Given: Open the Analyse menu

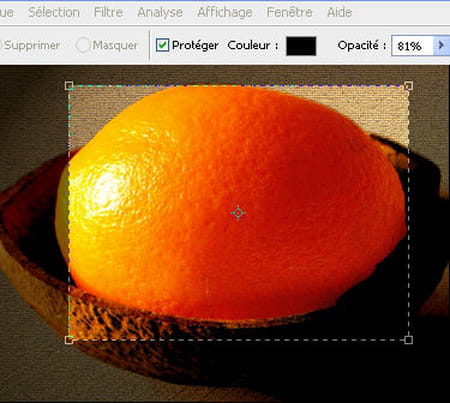Looking at the screenshot, I should pos(160,13).
